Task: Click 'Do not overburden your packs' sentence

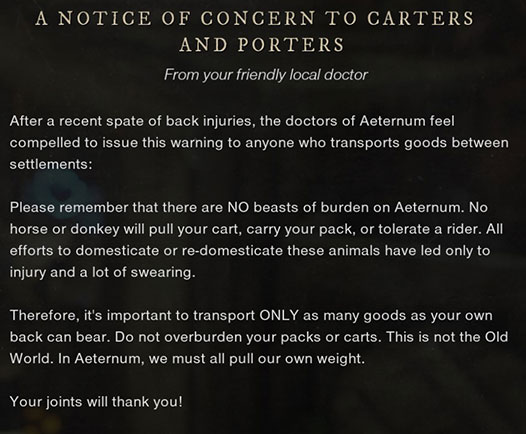Action: [248, 337]
